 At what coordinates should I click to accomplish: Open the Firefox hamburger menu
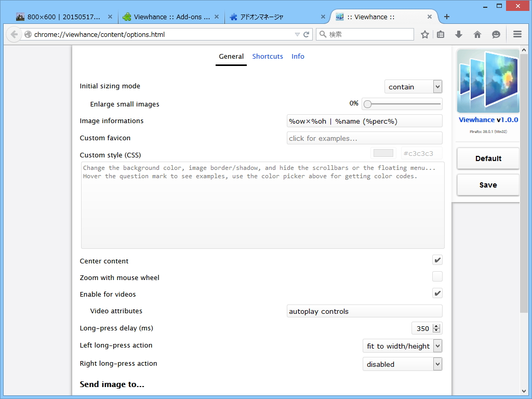(x=517, y=34)
